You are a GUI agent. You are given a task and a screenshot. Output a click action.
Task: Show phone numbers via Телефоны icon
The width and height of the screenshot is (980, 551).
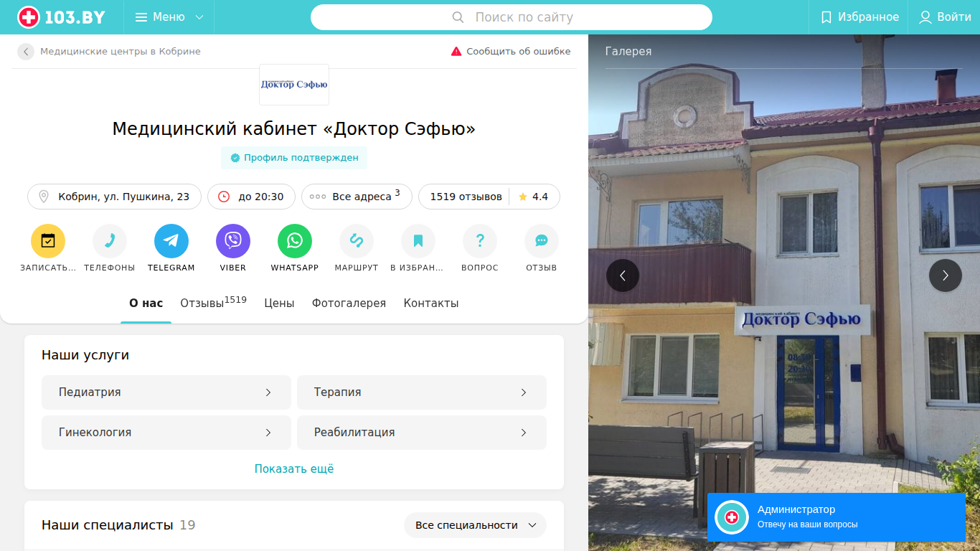[x=110, y=241]
